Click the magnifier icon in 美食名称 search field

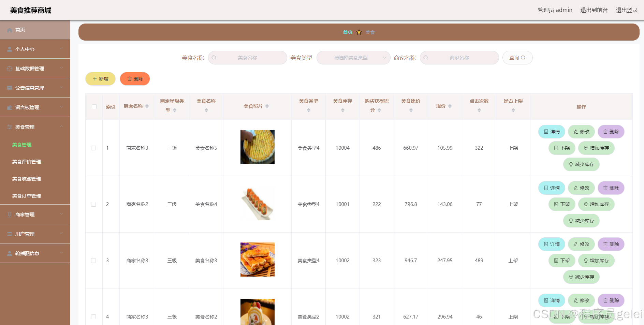214,58
